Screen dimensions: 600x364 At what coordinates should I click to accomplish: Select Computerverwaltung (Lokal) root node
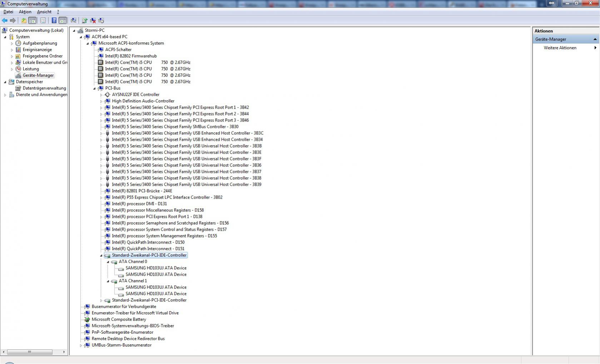[x=36, y=30]
